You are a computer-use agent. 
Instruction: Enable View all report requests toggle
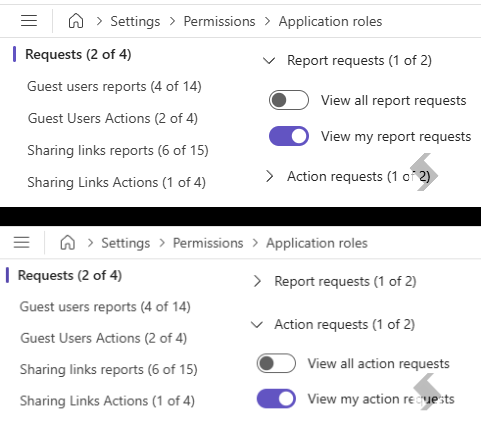click(x=289, y=100)
